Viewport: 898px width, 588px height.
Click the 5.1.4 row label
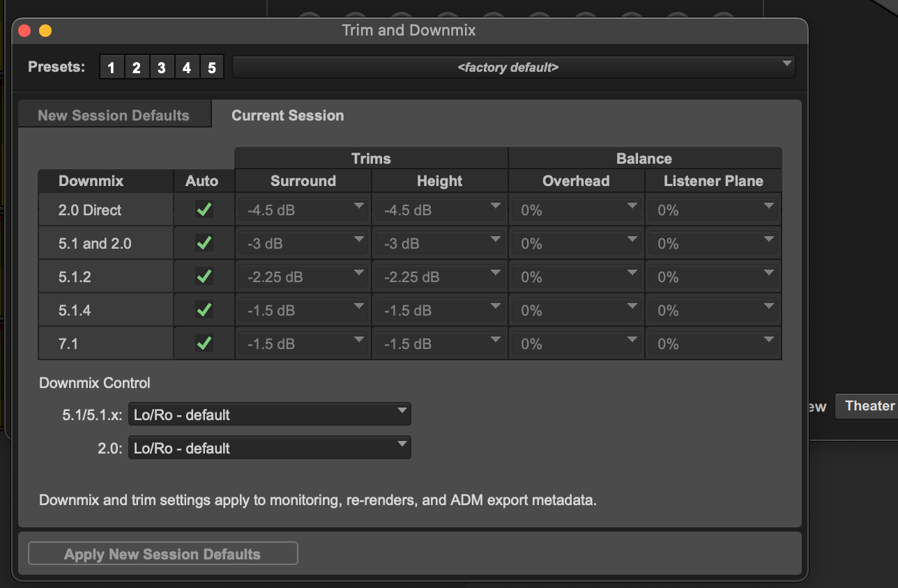pyautogui.click(x=75, y=310)
